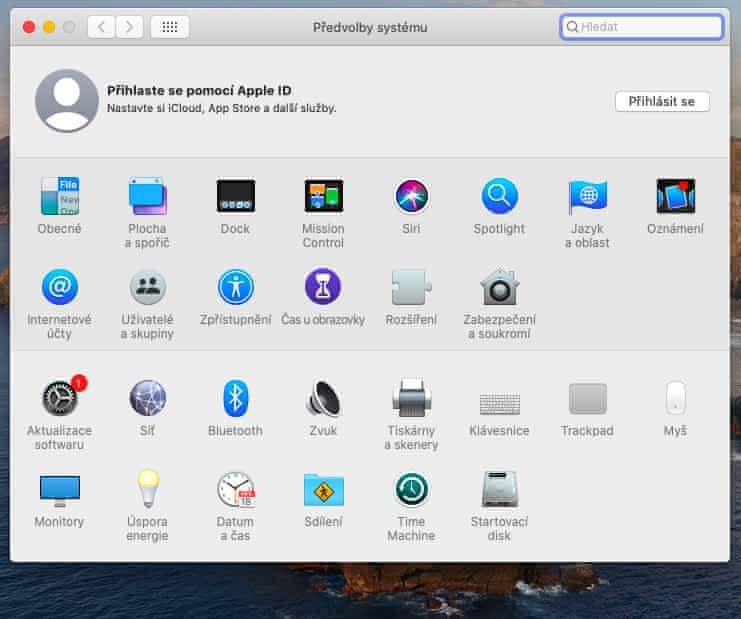The height and width of the screenshot is (619, 741).
Task: Open Zpřístupnění accessibility settings
Action: 235,288
